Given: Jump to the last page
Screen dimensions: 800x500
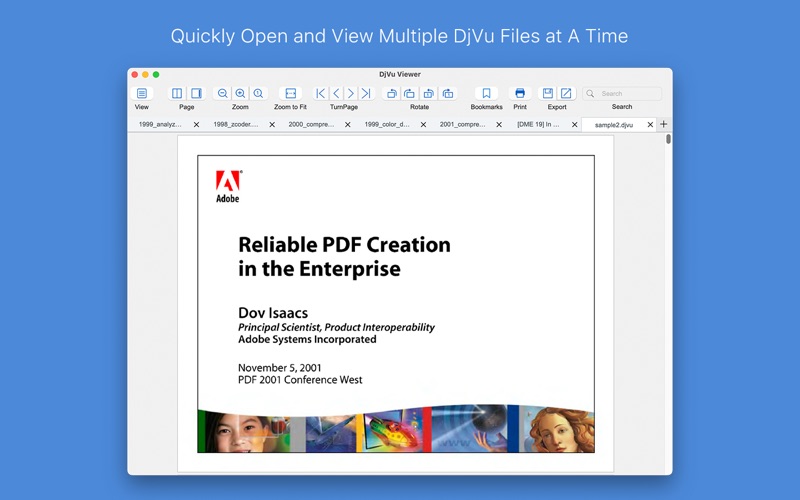Looking at the screenshot, I should 366,93.
